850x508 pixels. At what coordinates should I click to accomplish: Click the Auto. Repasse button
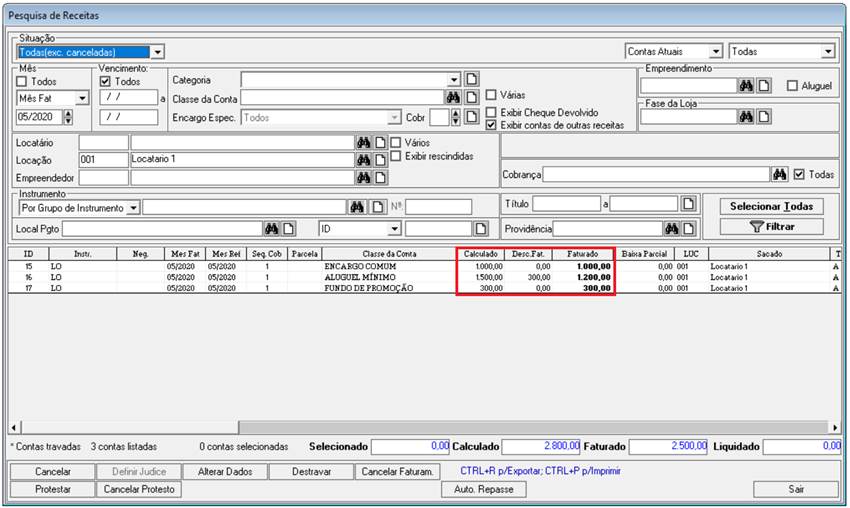coord(484,489)
